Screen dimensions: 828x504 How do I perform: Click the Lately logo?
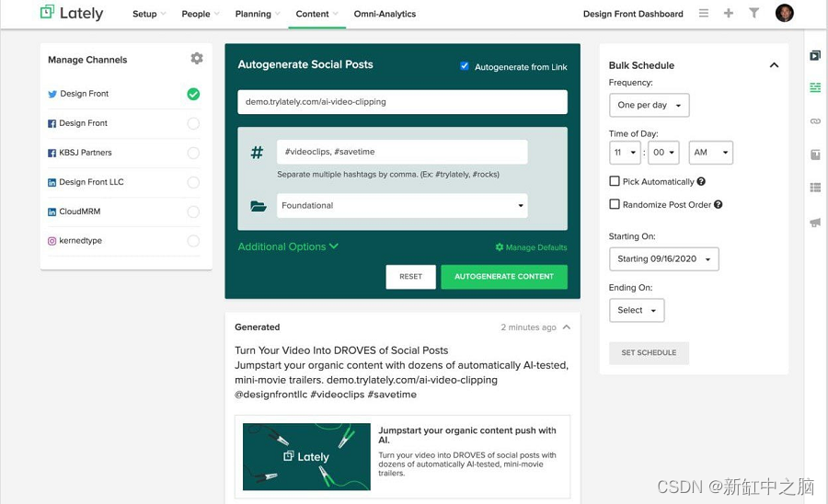click(x=72, y=14)
